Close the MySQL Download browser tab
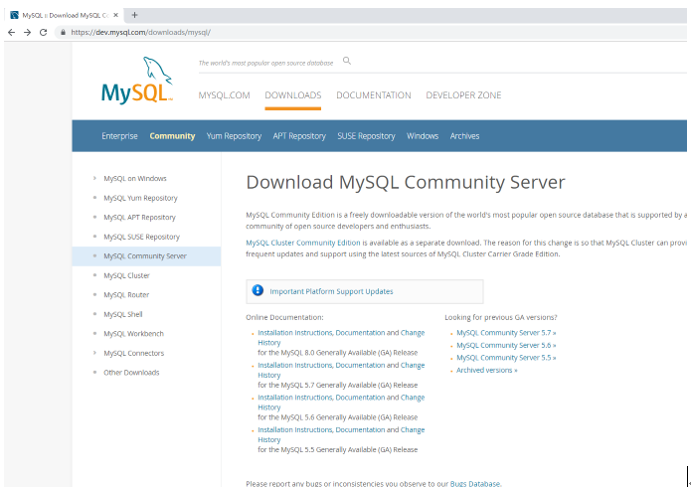This screenshot has width=691, height=498. click(x=116, y=15)
